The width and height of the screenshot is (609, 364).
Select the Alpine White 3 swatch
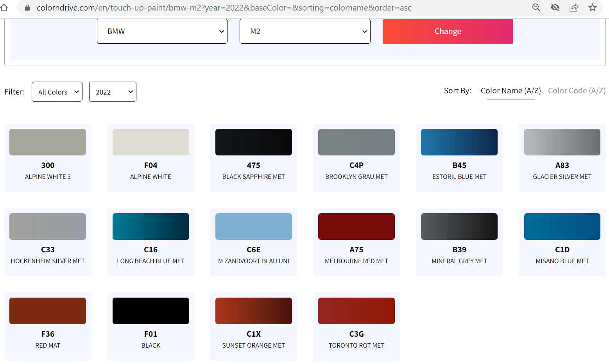coord(48,142)
